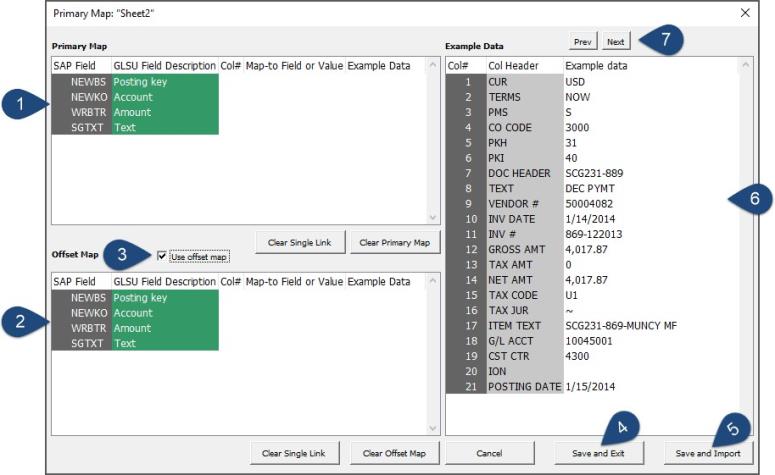Select the CUR row in Example Data
The image size is (775, 475).
[592, 82]
